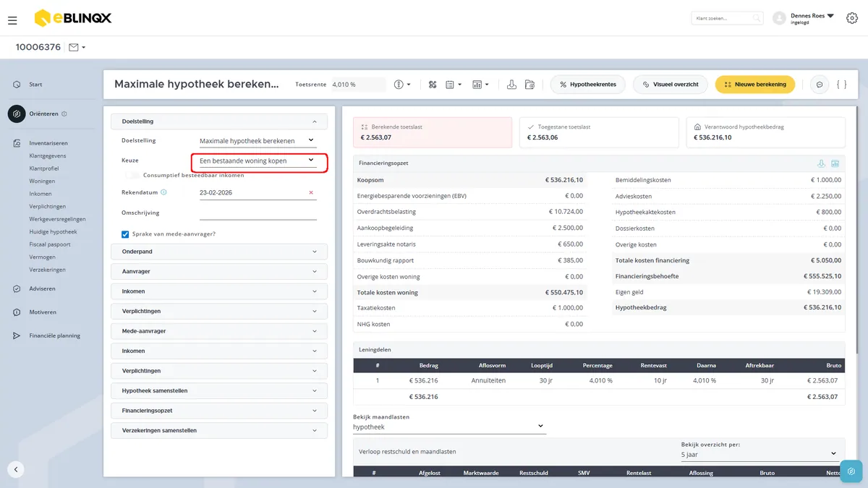Open the Bekijk overzicht per dropdown
Viewport: 868px width, 488px height.
pos(759,454)
